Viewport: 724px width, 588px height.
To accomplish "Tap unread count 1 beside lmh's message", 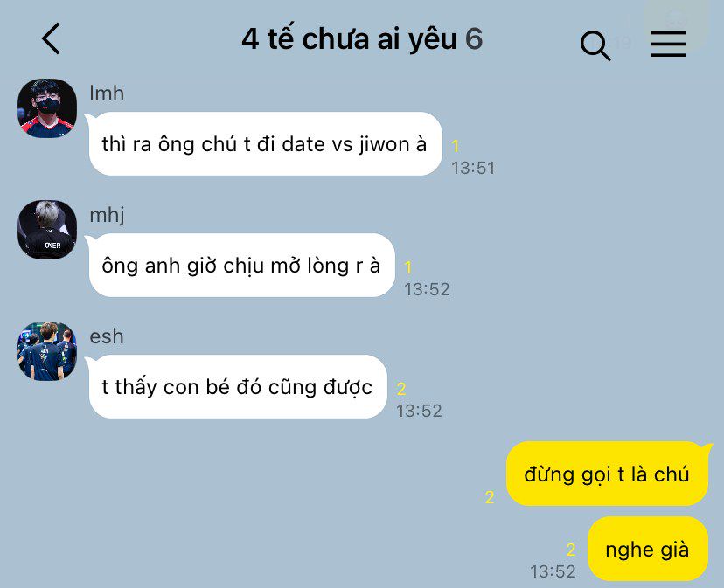I will [x=456, y=146].
